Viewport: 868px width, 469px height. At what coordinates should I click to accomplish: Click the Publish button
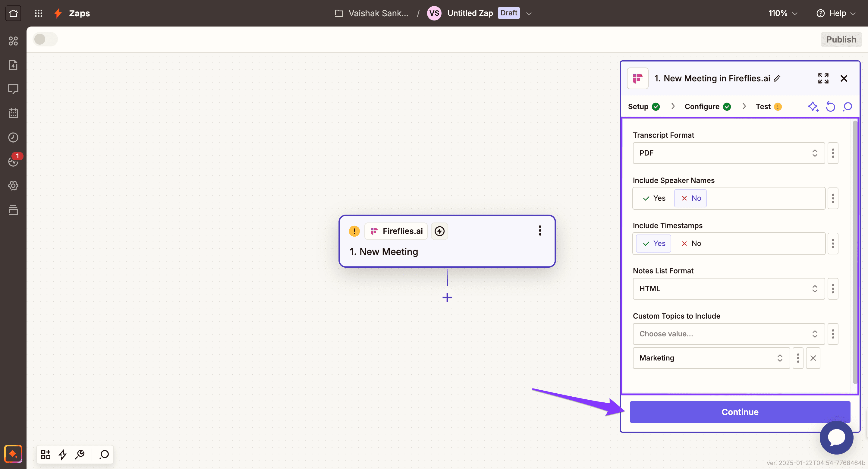click(x=841, y=39)
